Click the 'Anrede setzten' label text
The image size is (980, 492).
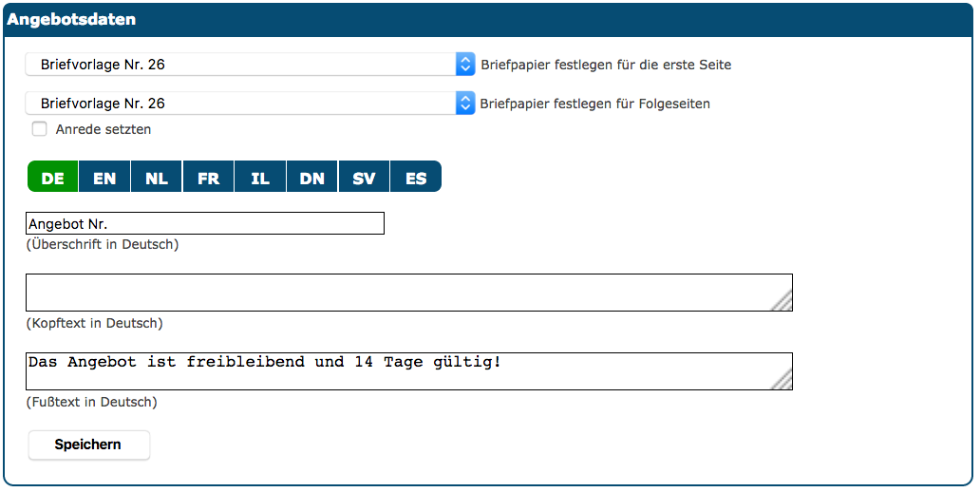click(x=104, y=129)
